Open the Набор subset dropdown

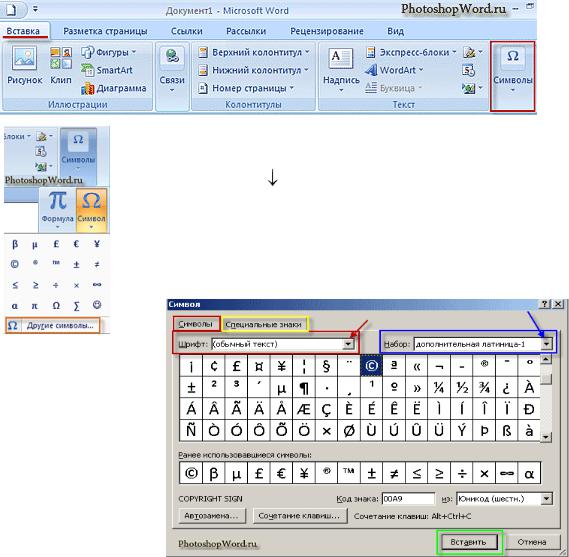coord(547,344)
